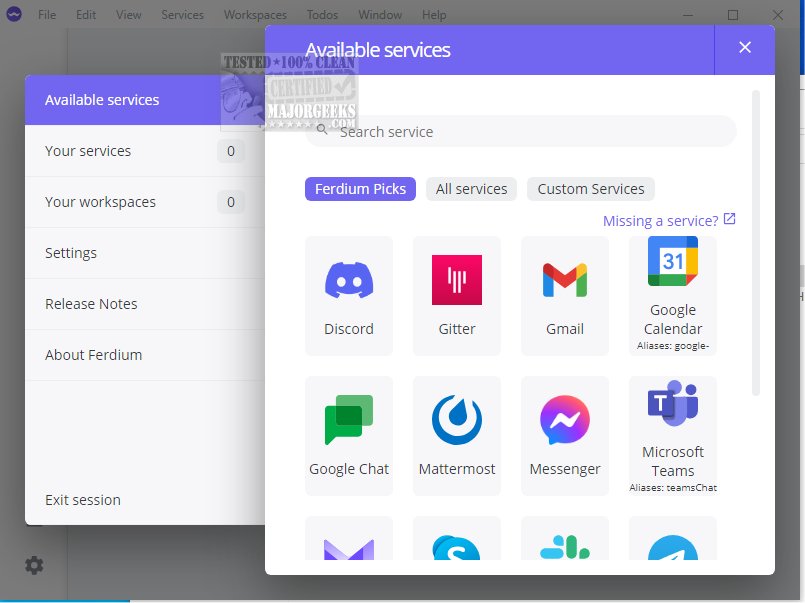
Task: Click Exit session
Action: point(83,500)
